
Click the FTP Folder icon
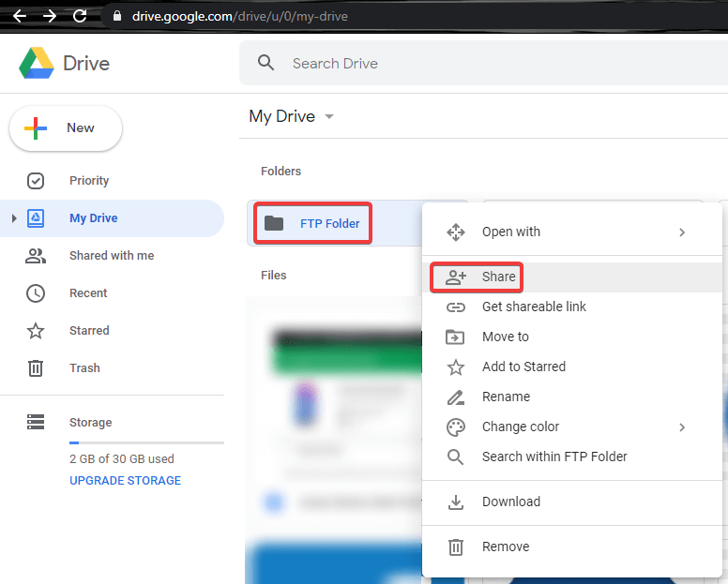coord(273,224)
